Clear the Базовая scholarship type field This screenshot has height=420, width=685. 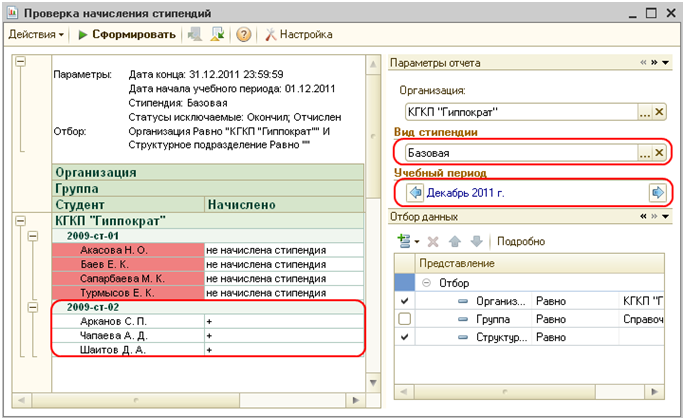click(x=658, y=153)
